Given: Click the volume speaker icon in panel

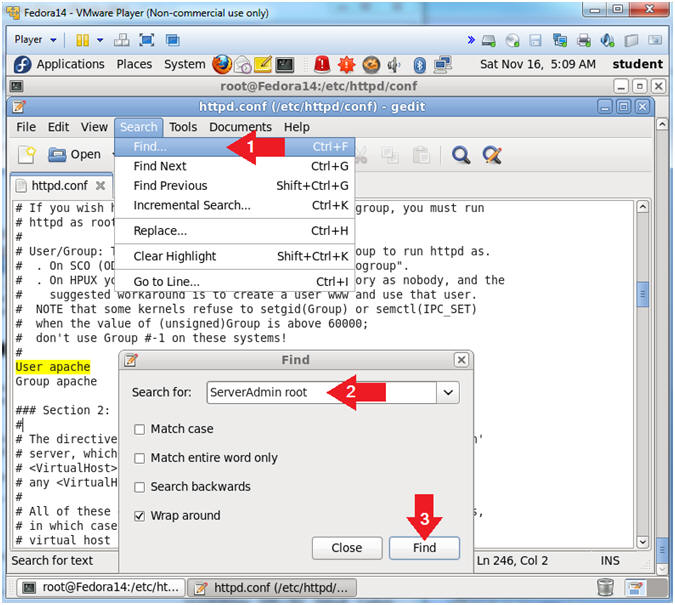Looking at the screenshot, I should pos(394,65).
